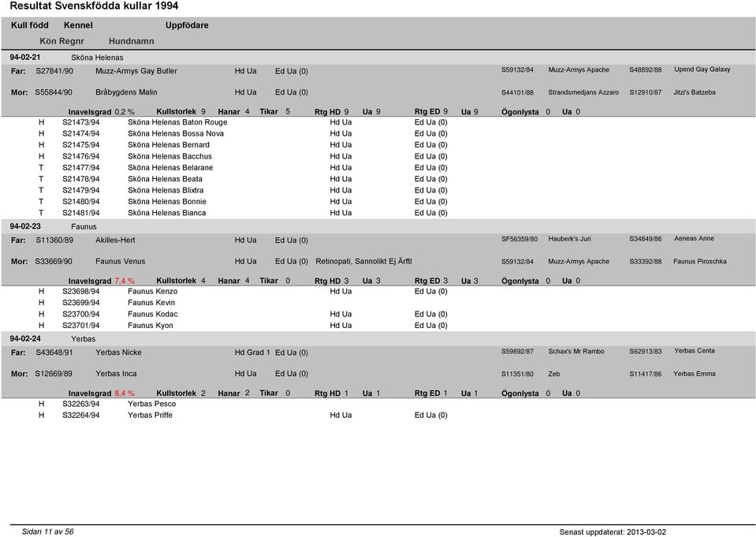Image resolution: width=756 pixels, height=537 pixels.
Task: Click ancestor 'Jitzi's Batzeba'
Action: [695, 92]
